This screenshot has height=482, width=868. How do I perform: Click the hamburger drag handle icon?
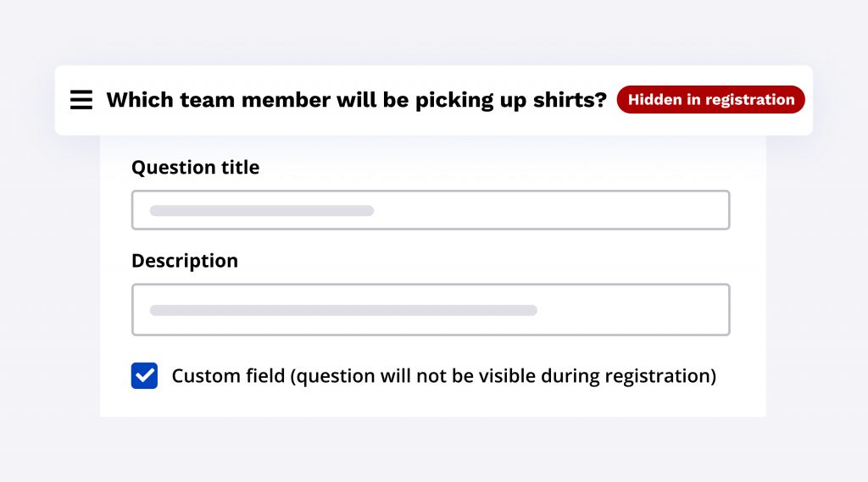[81, 100]
